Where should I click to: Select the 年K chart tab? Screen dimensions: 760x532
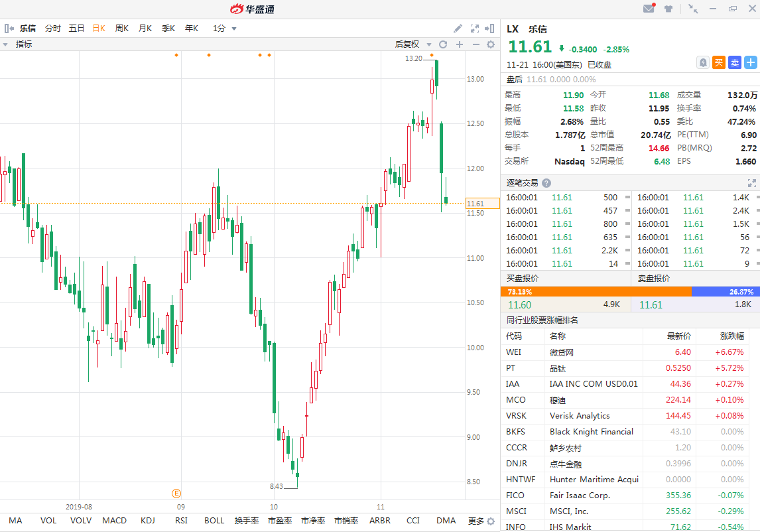pyautogui.click(x=192, y=29)
